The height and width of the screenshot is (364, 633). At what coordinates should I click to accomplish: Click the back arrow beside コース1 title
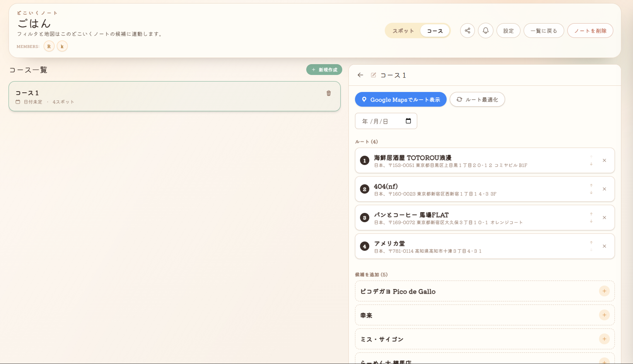tap(360, 75)
